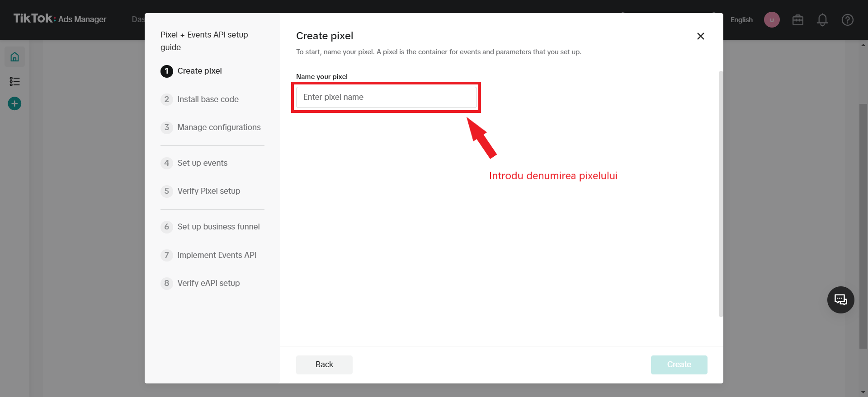This screenshot has height=397, width=868.
Task: Open the chat feedback floating button
Action: [840, 300]
